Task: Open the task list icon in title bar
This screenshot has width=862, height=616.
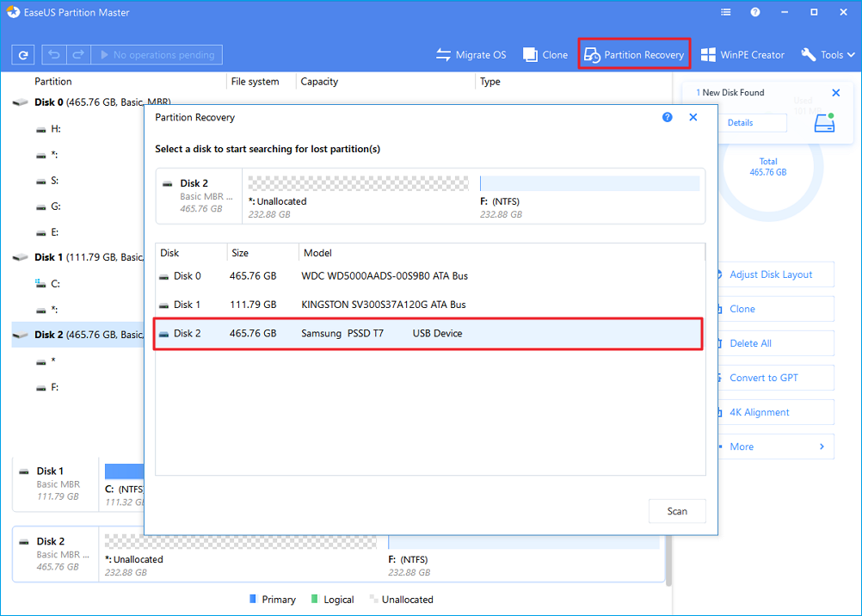Action: coord(726,13)
